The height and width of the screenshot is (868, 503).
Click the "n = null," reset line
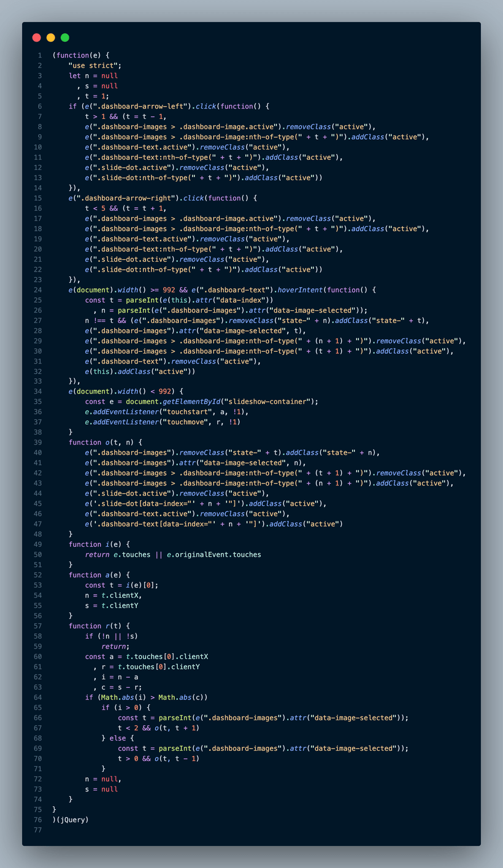(x=103, y=779)
